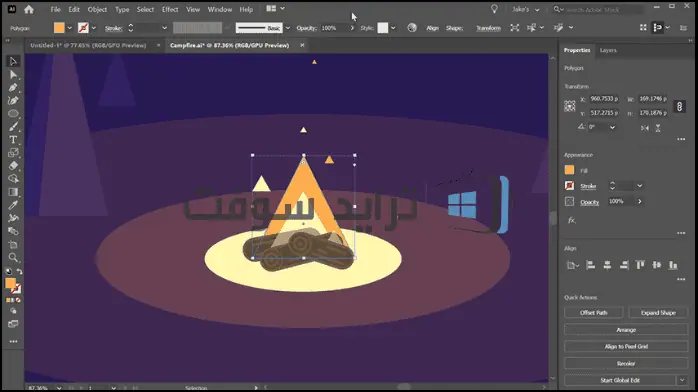698x392 pixels.
Task: Toggle constrain width and height proportions
Action: (679, 106)
